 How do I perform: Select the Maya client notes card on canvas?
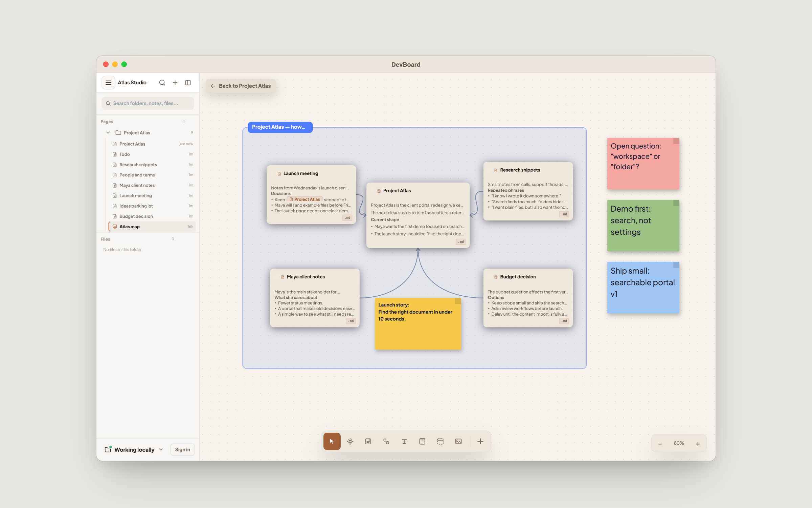(x=314, y=298)
